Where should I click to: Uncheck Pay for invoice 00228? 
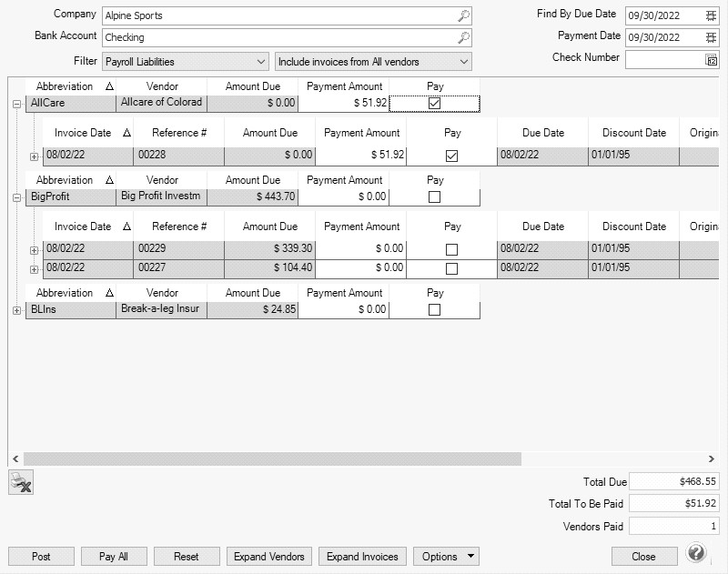coord(451,156)
